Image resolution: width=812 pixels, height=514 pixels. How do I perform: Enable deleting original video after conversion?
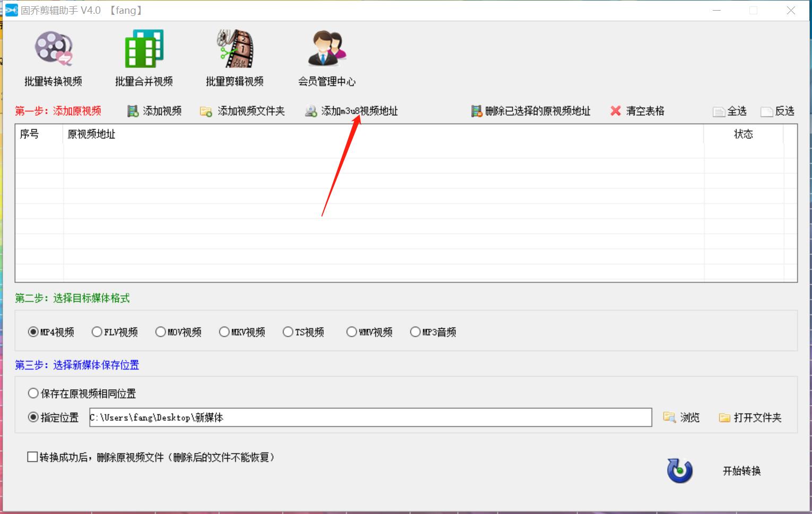click(32, 457)
